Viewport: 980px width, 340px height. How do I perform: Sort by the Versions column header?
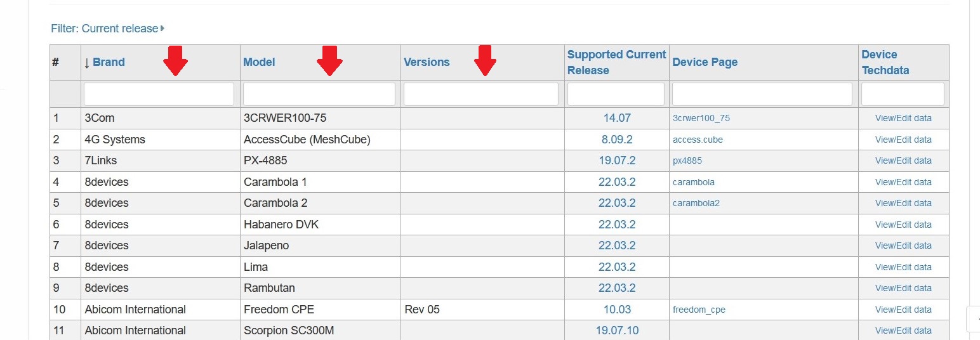click(x=427, y=62)
